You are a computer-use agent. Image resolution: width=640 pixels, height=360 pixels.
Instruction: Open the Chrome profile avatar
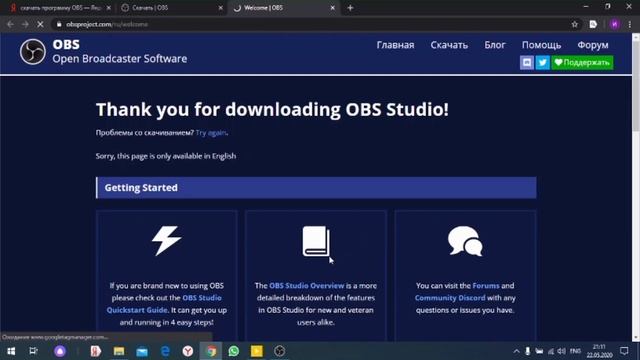click(614, 24)
